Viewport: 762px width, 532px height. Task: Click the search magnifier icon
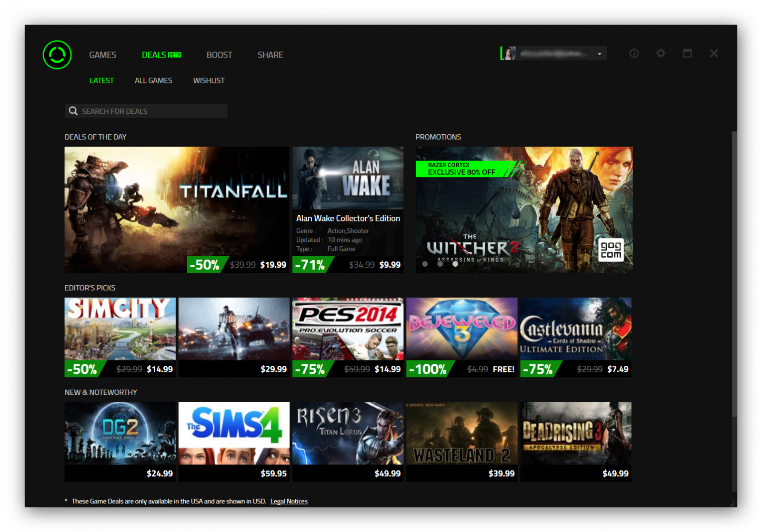[x=73, y=111]
